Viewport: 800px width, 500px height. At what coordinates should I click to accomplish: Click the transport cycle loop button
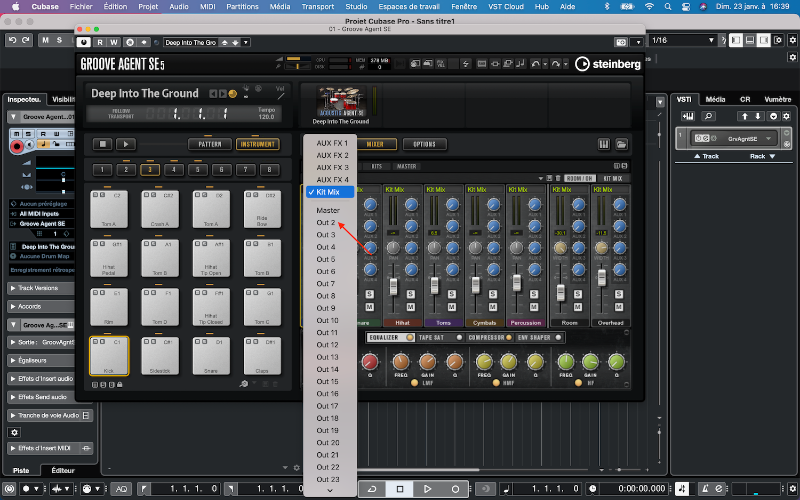(x=372, y=489)
